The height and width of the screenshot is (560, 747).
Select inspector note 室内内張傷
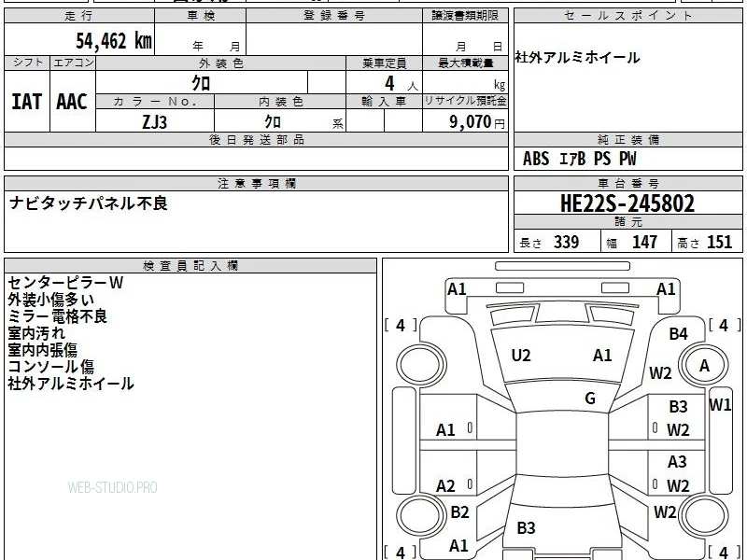[x=42, y=350]
